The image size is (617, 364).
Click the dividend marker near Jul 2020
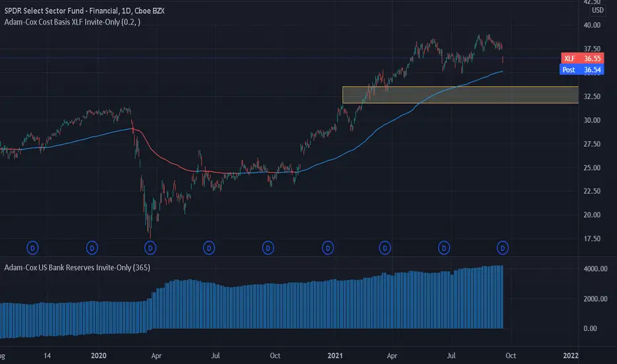pyautogui.click(x=209, y=248)
